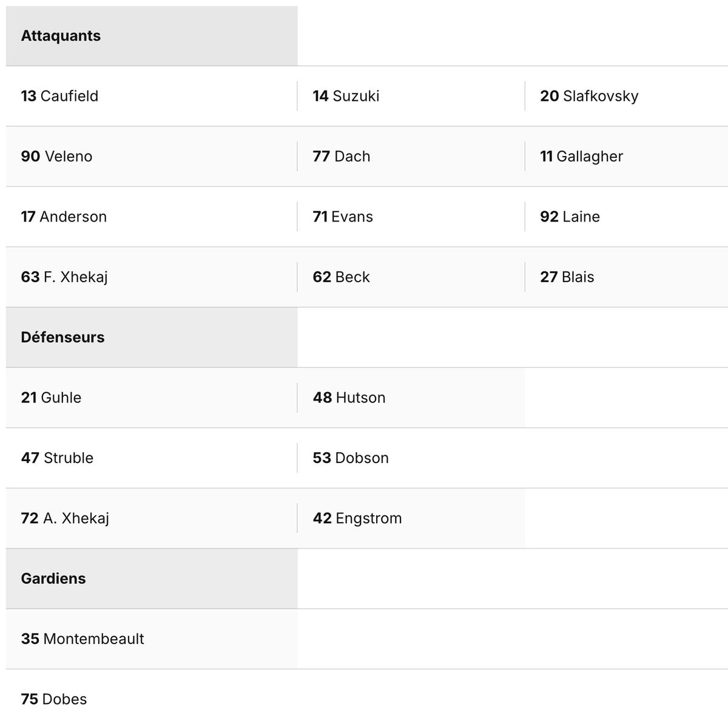Viewport: 728px width, 721px height.
Task: Click on 14 Suzuki
Action: (x=346, y=96)
